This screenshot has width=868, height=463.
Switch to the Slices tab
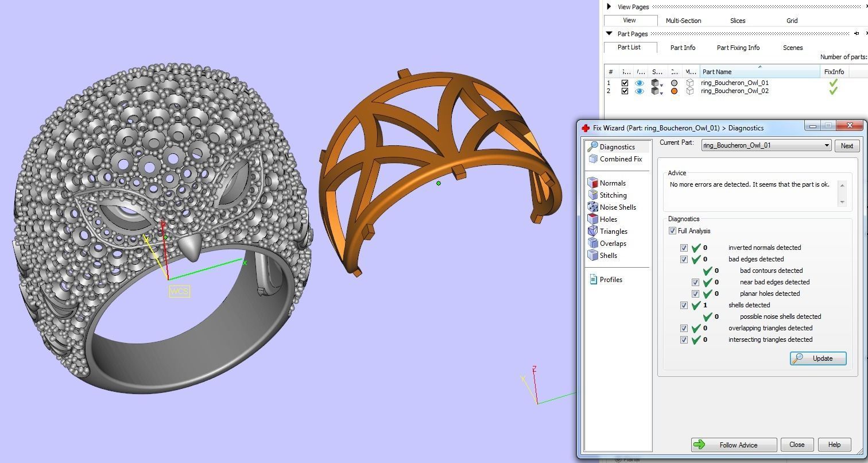738,21
